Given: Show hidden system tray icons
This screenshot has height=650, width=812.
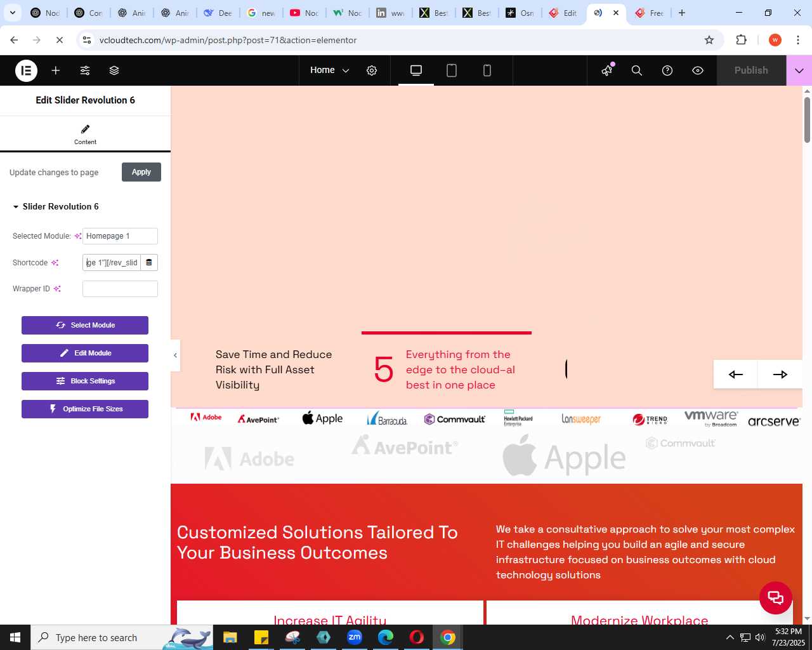Looking at the screenshot, I should click(730, 637).
